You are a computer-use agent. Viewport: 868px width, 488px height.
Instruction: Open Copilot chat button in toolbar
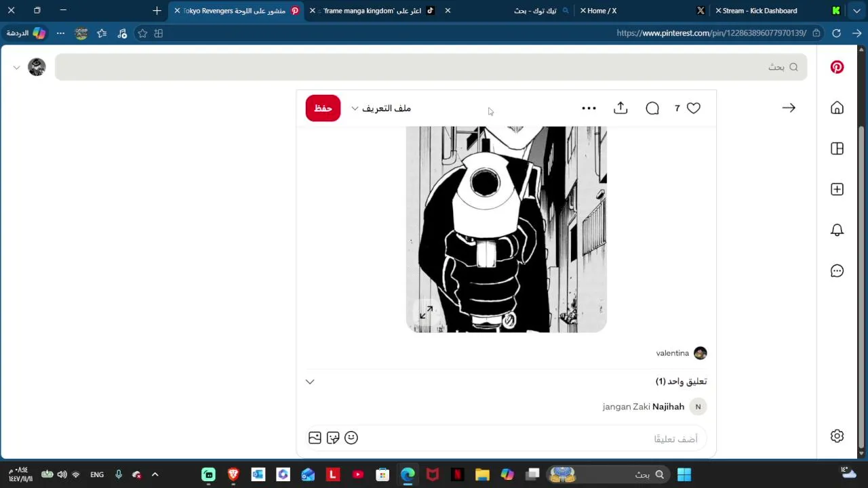tap(27, 33)
